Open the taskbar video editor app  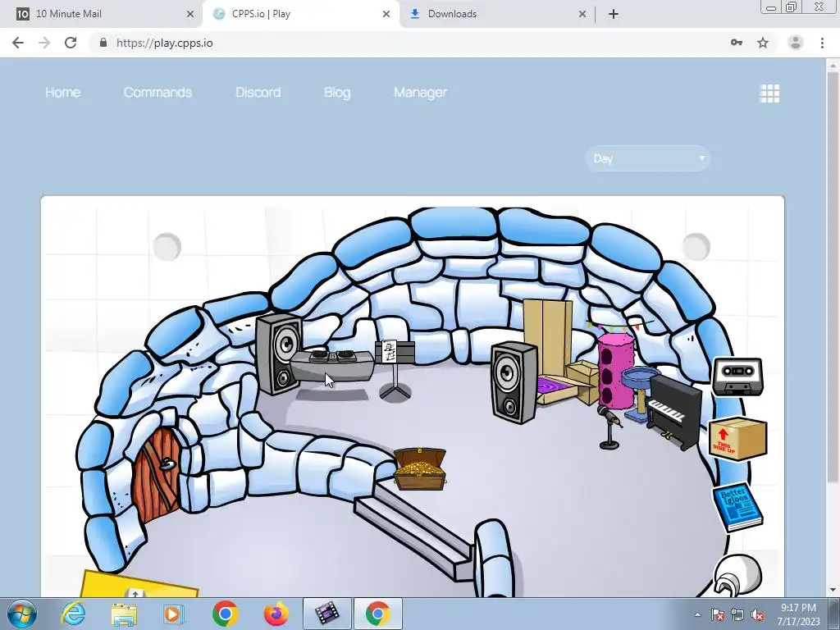326,614
